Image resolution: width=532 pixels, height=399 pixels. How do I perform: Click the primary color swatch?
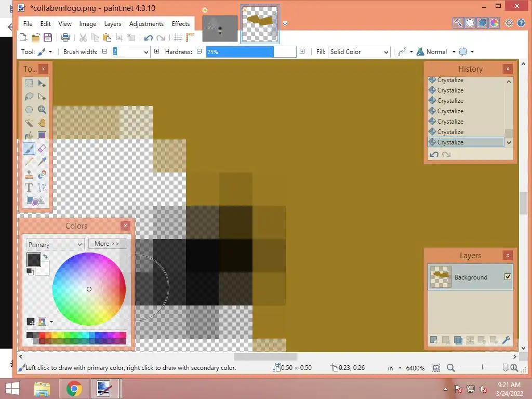point(34,260)
